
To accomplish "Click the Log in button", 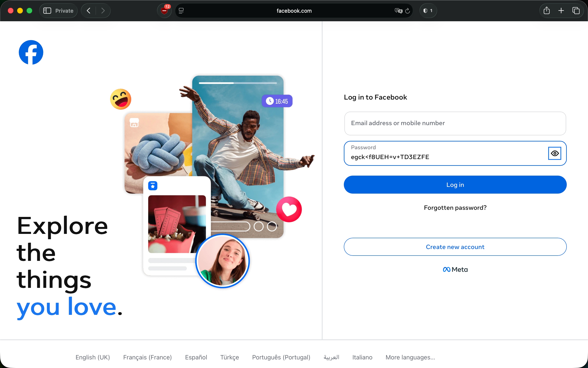I will tap(455, 185).
